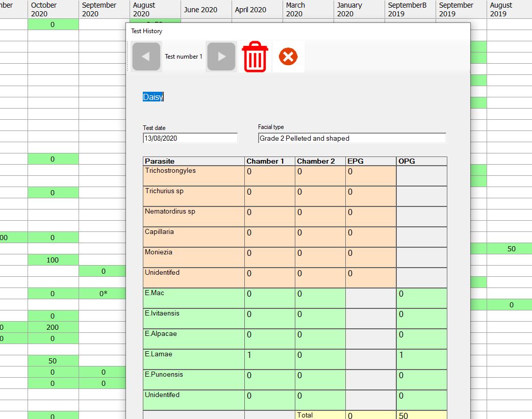
Task: Select the 200 cell in October 2020
Action: [53, 327]
